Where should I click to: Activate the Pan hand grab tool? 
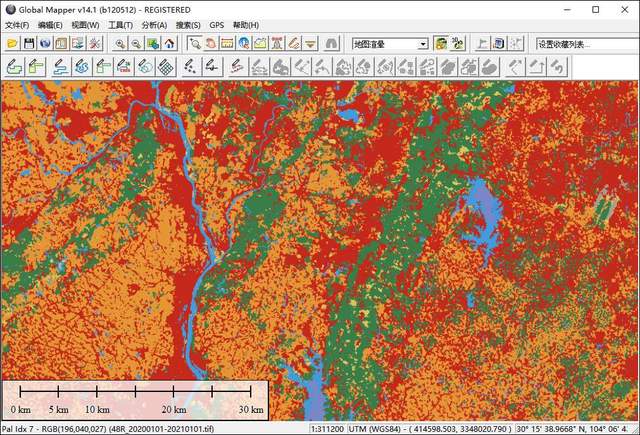pos(211,44)
